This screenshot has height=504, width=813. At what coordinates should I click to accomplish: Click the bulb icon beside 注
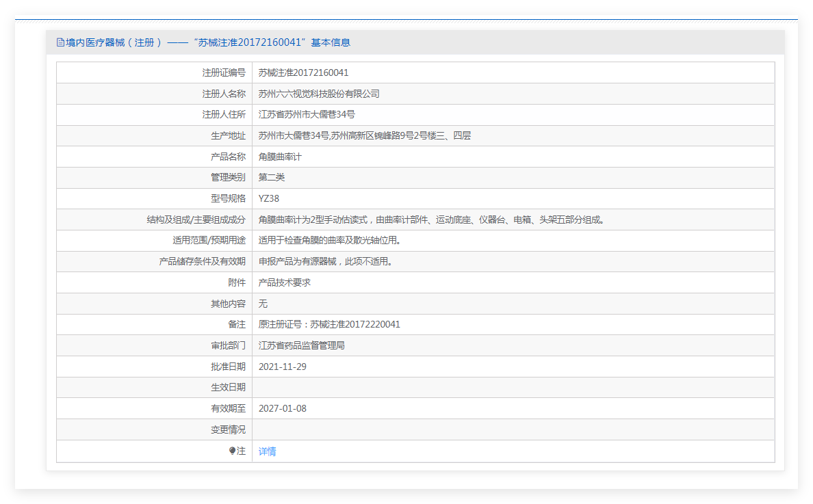[x=232, y=451]
